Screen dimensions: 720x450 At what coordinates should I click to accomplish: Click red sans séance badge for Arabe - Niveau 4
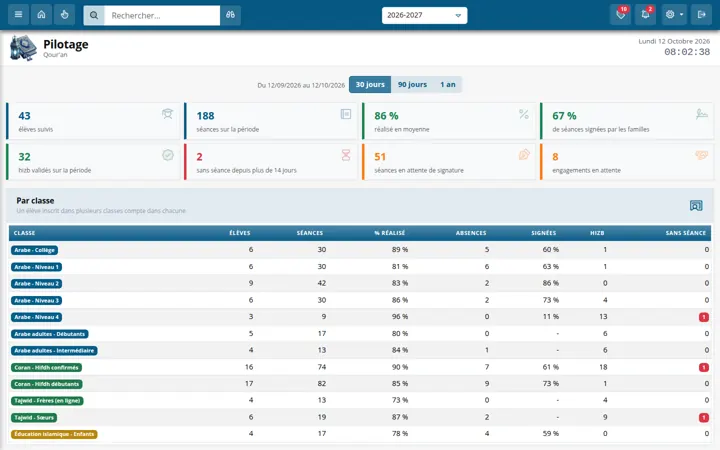(x=703, y=317)
